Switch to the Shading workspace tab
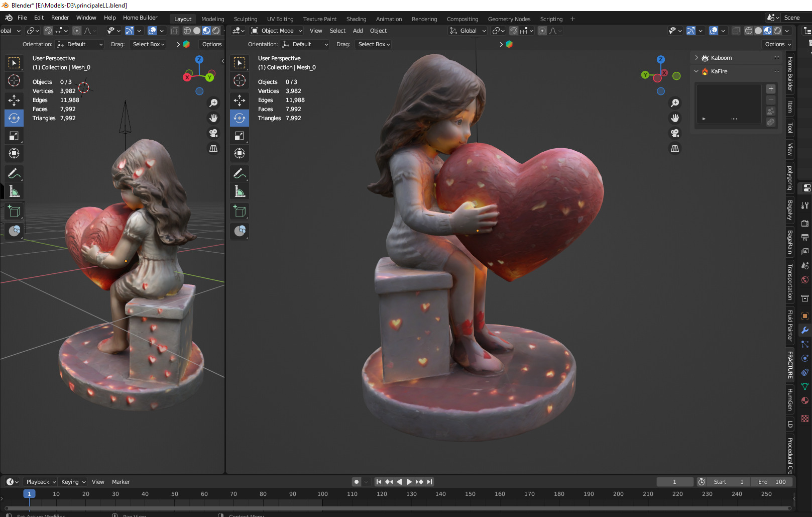This screenshot has height=517, width=812. pyautogui.click(x=356, y=19)
